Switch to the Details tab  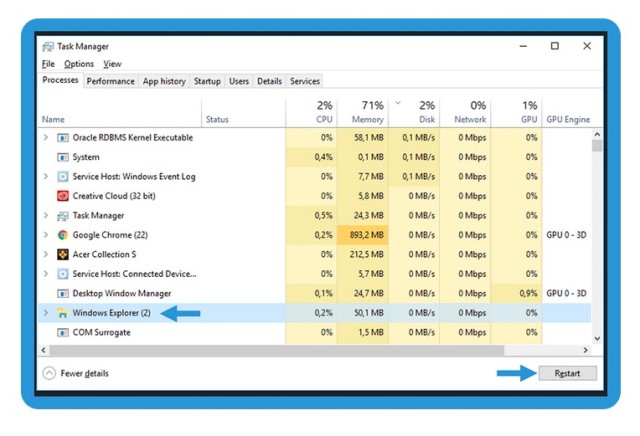click(x=269, y=81)
